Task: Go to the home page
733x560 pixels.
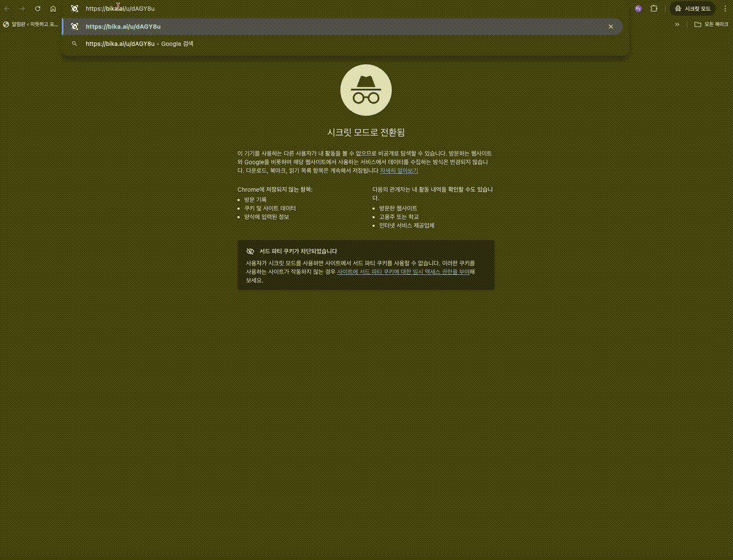Action: tap(53, 9)
